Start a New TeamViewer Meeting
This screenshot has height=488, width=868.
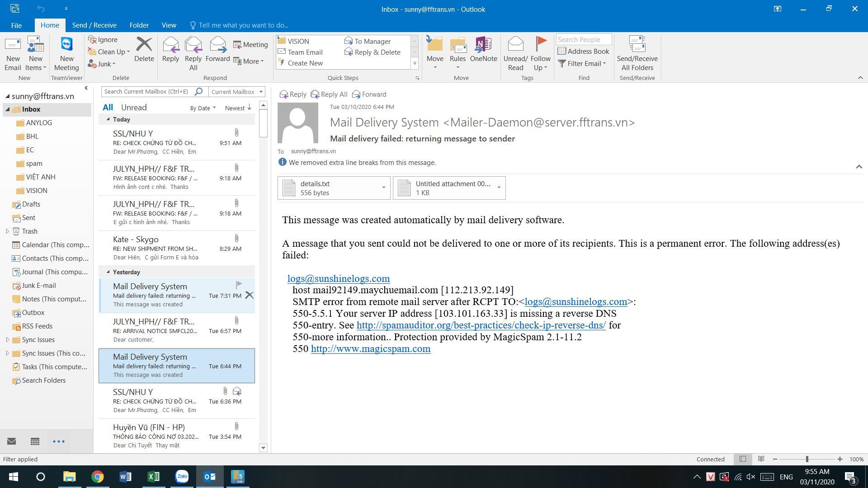66,54
